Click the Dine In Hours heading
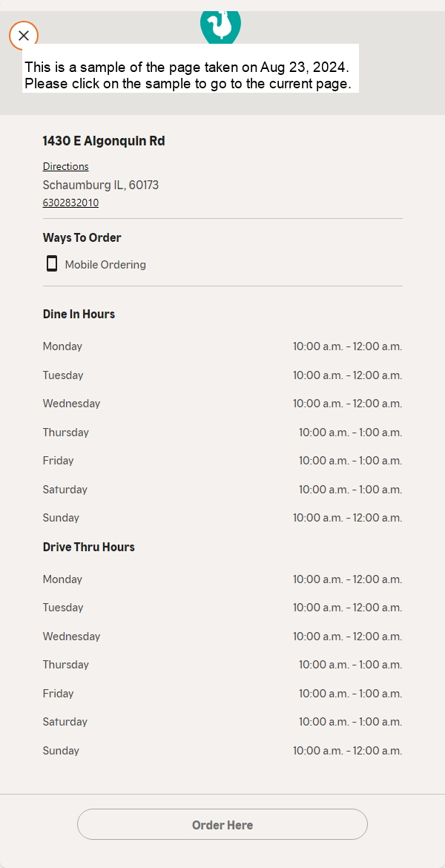This screenshot has width=445, height=868. coord(79,314)
